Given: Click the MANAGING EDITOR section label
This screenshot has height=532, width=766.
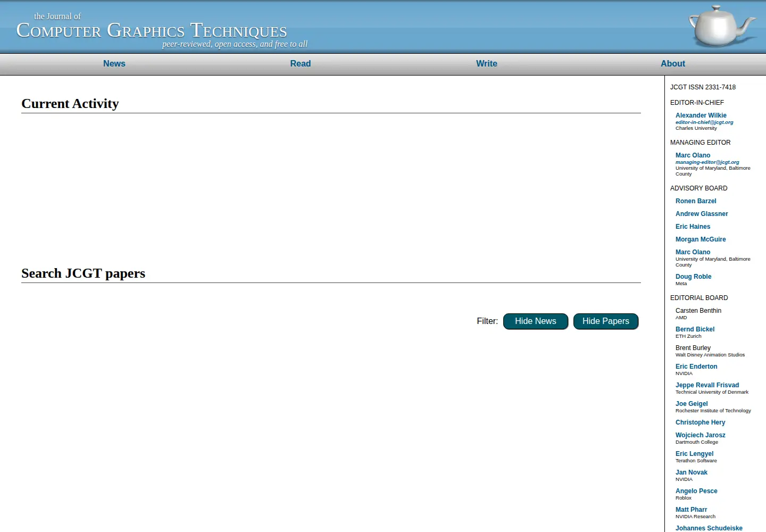Looking at the screenshot, I should (x=700, y=143).
